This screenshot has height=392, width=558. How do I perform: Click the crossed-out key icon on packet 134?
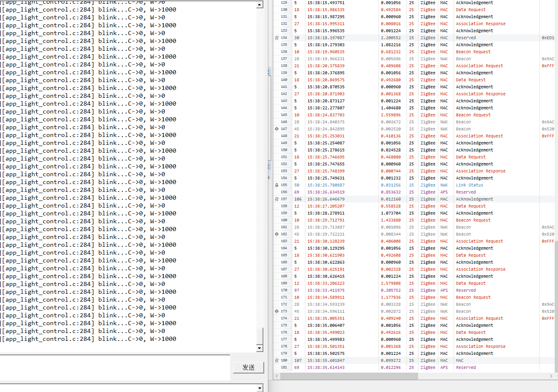click(277, 38)
